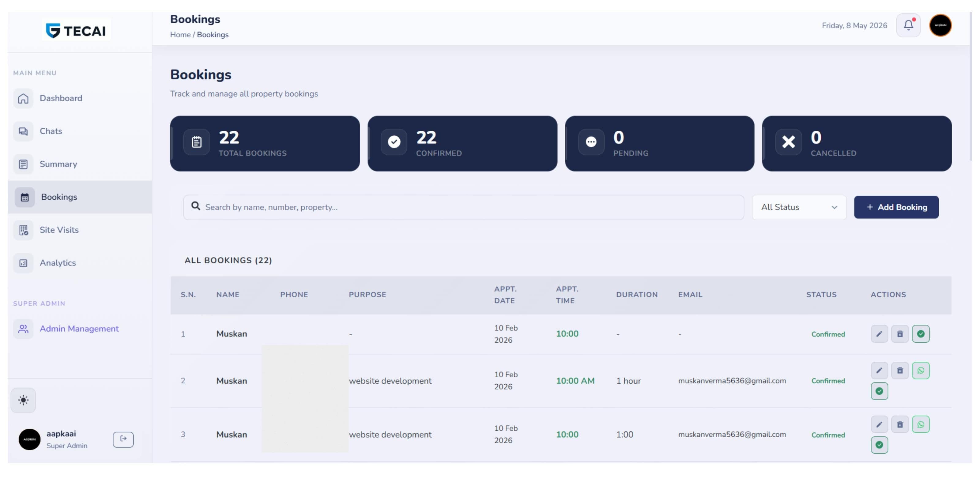Viewport: 980px width, 490px height.
Task: Open the Analytics menu item
Action: pyautogui.click(x=80, y=263)
